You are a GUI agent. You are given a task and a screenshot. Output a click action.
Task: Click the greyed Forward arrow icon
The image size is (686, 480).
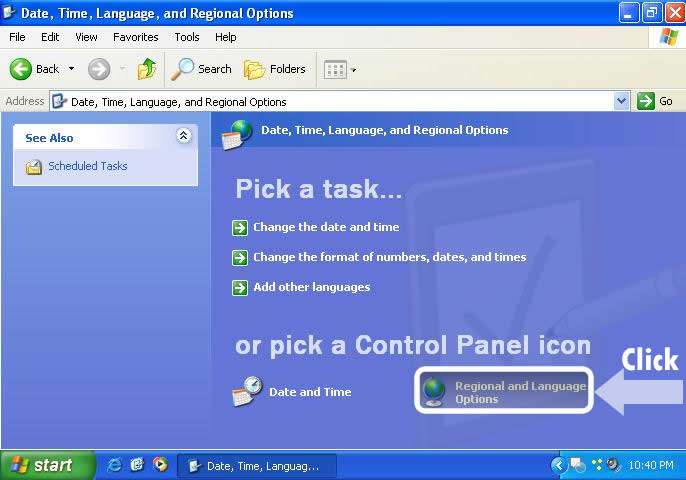point(99,69)
